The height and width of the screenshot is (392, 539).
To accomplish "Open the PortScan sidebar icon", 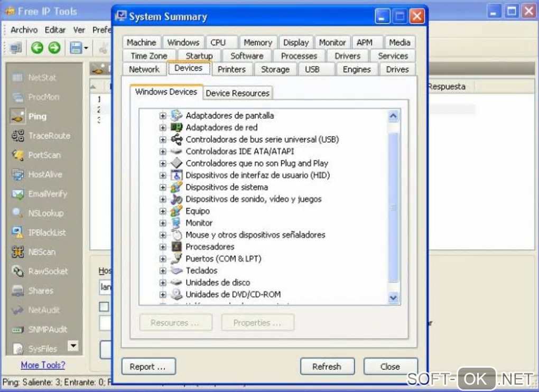I will click(17, 155).
